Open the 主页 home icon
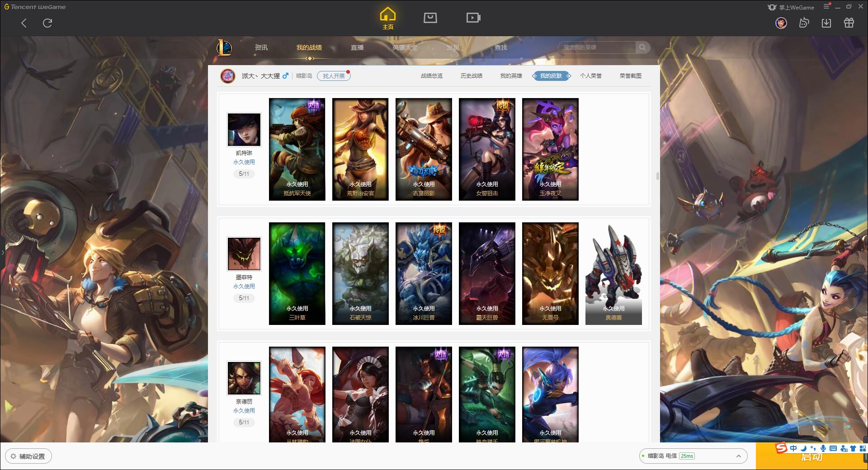Screen dimensions: 868x470 pyautogui.click(x=387, y=19)
